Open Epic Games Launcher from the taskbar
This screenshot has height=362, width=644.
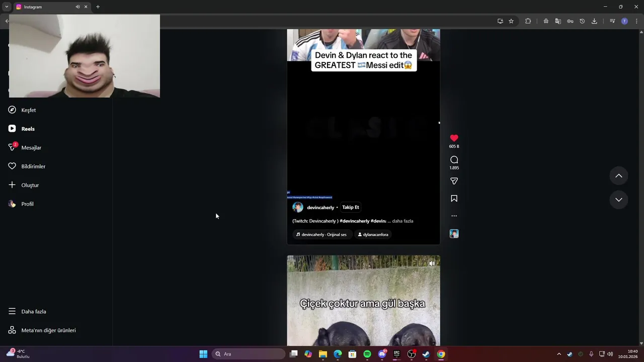(396, 354)
